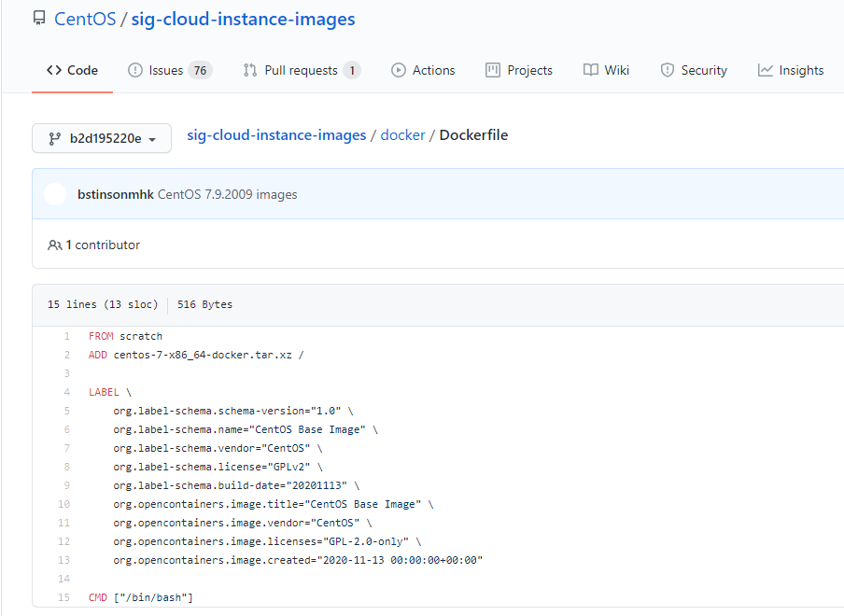Screen dimensions: 844x616
Task: Click the Security shield icon
Action: (x=668, y=71)
